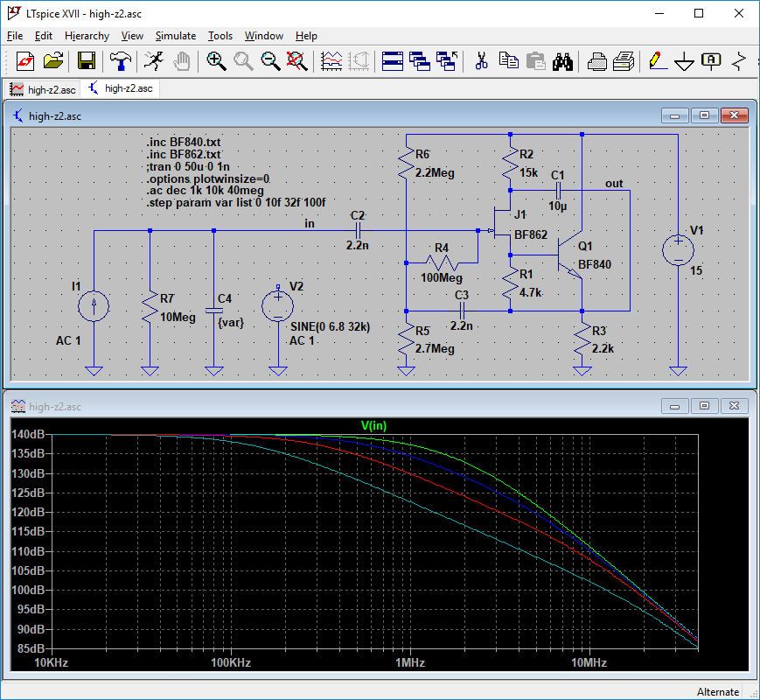Click the .options plotwinsize=0 directive
Viewport: 760px width, 700px height.
pos(208,179)
